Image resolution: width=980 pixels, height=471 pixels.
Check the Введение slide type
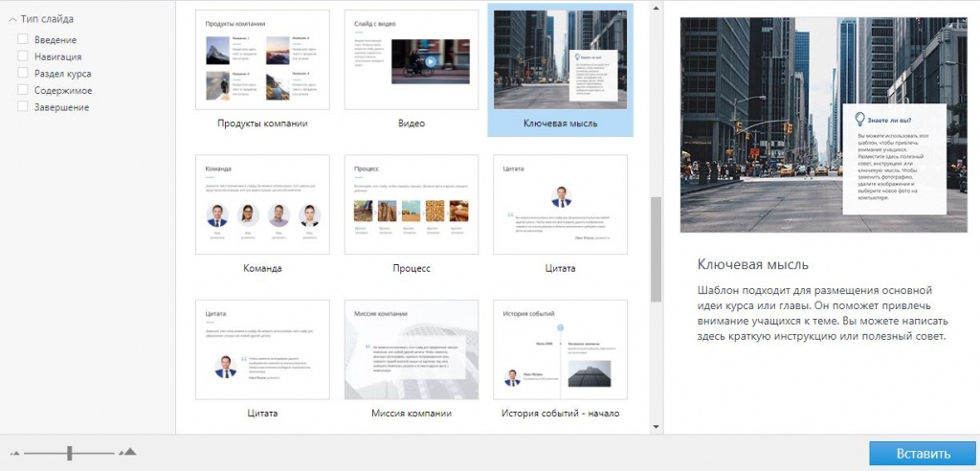click(22, 39)
